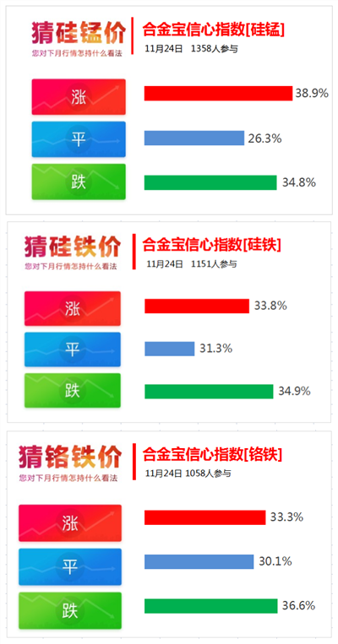Choose the green 跌 button in 硅铁 panel
The height and width of the screenshot is (644, 338).
(73, 390)
